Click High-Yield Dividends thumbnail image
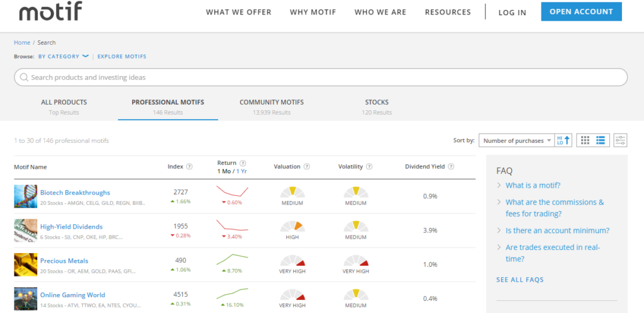Image resolution: width=644 pixels, height=313 pixels. click(x=25, y=230)
